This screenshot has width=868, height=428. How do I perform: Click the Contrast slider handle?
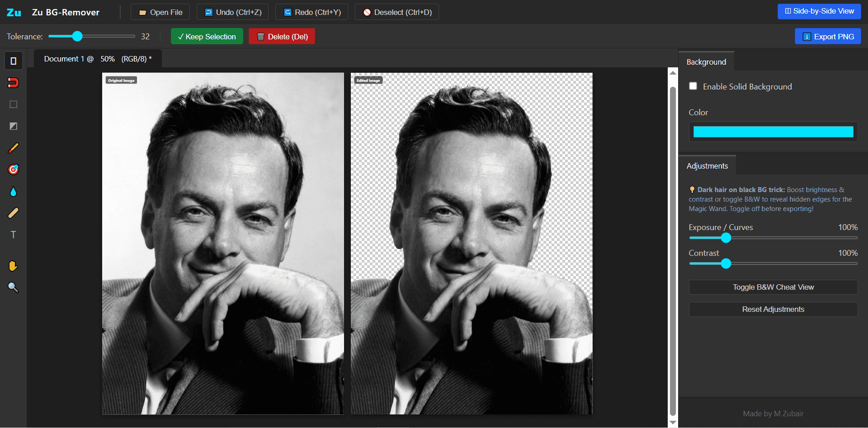point(726,263)
